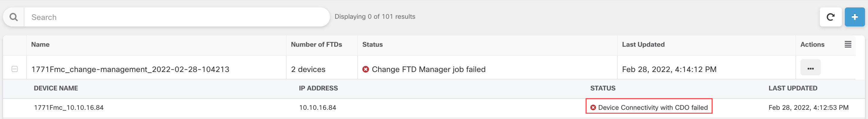Click the Last Updated column header
The height and width of the screenshot is (119, 868).
pos(643,45)
